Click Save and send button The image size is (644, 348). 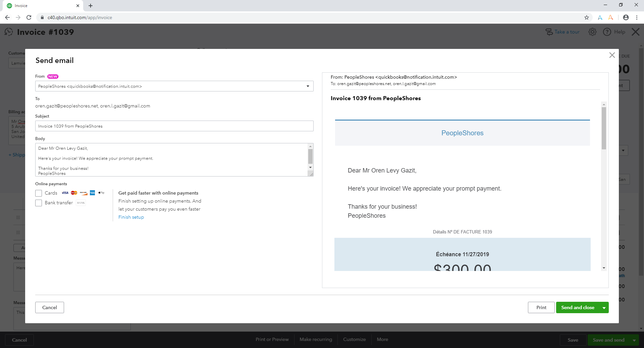(x=608, y=340)
